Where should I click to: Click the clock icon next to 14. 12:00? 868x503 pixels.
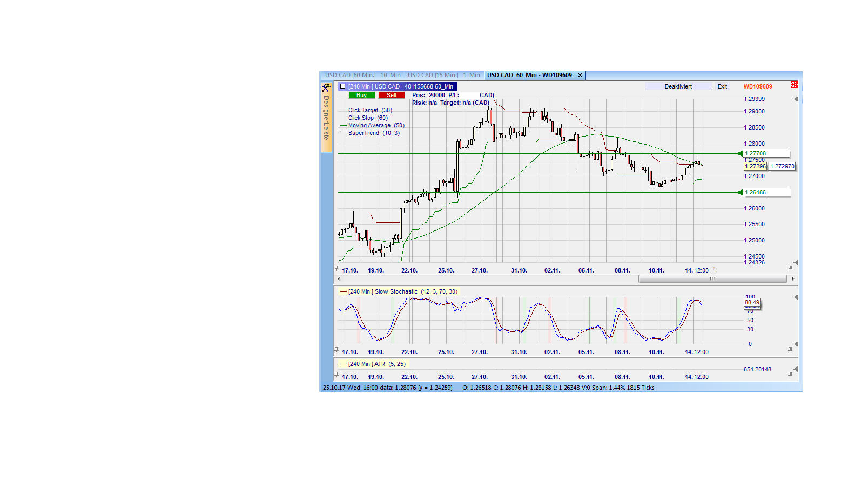tap(714, 269)
